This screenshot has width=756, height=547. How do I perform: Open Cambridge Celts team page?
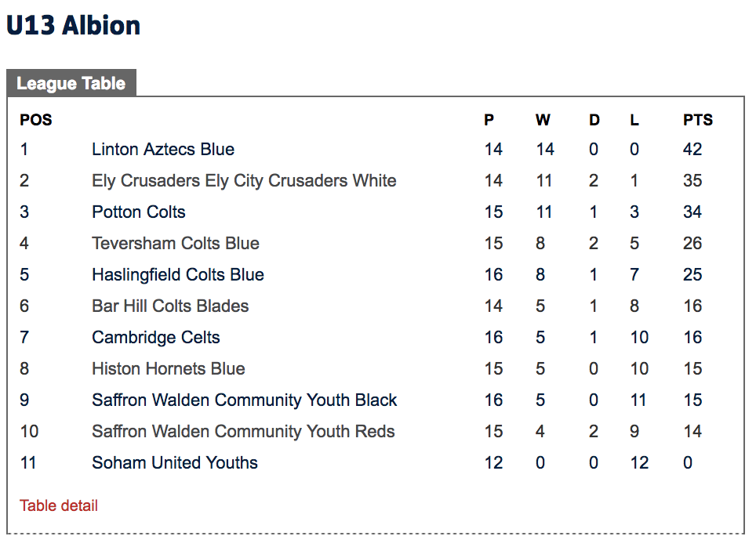coord(156,337)
